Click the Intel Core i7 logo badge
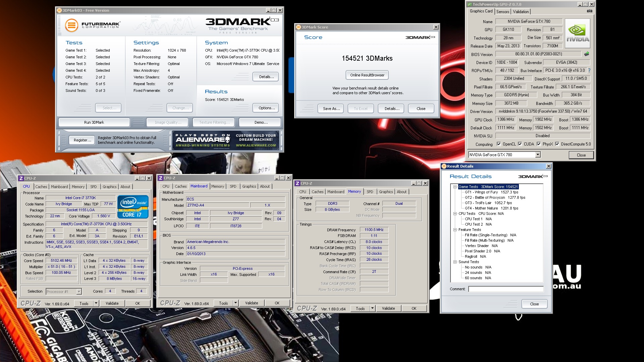The width and height of the screenshot is (644, 362). pyautogui.click(x=133, y=207)
